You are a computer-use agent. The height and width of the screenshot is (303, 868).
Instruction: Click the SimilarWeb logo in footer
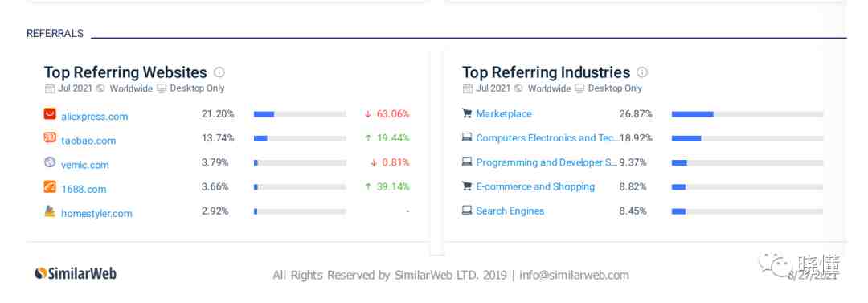point(76,273)
